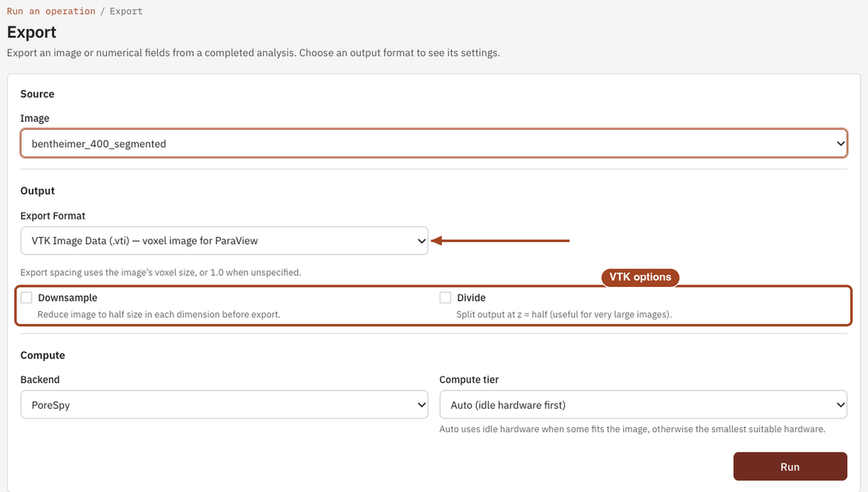
Task: Click the 'Compute tier' field label
Action: [x=469, y=380]
